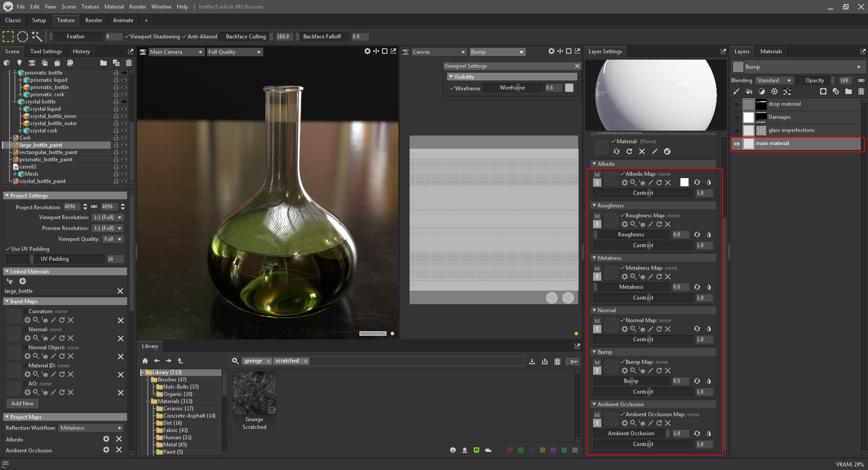Add a mask with rounded-square icon
868x470 pixels.
pos(823,91)
